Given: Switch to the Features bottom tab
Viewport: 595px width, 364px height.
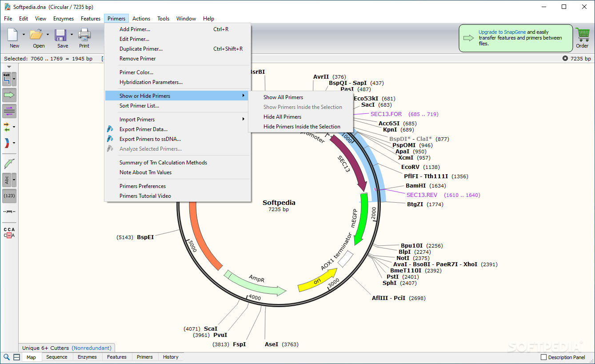Looking at the screenshot, I should point(117,357).
